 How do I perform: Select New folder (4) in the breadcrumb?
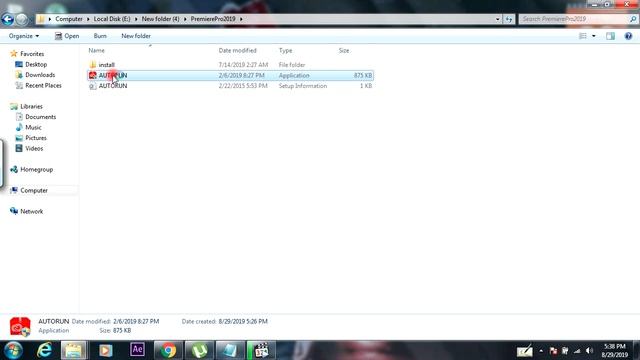pyautogui.click(x=160, y=19)
